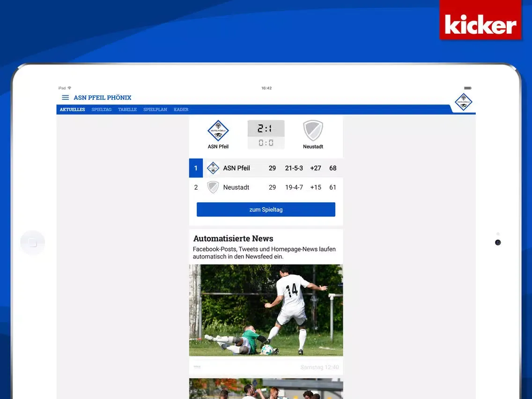Tap the battery indicator in status bar

(x=468, y=88)
